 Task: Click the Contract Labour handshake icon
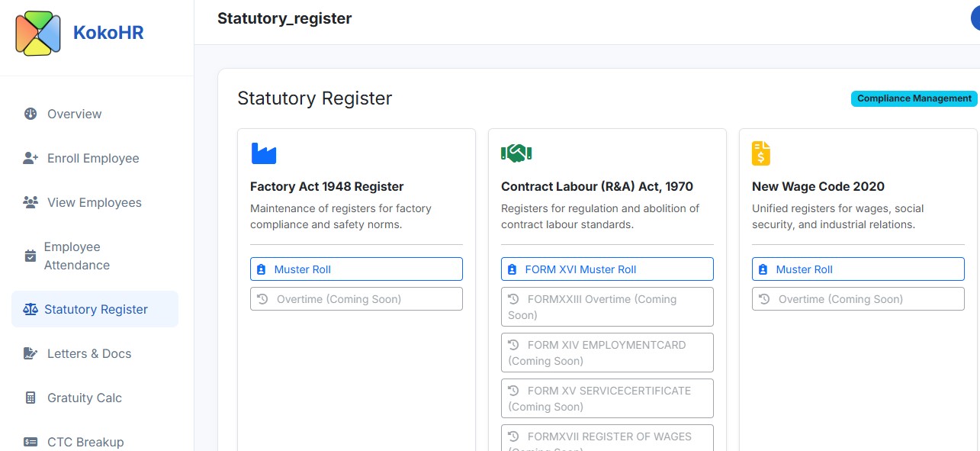pyautogui.click(x=516, y=153)
